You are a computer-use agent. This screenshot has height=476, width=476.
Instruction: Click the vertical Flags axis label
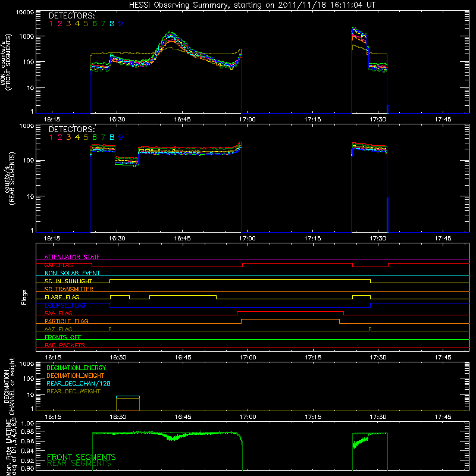coord(24,297)
